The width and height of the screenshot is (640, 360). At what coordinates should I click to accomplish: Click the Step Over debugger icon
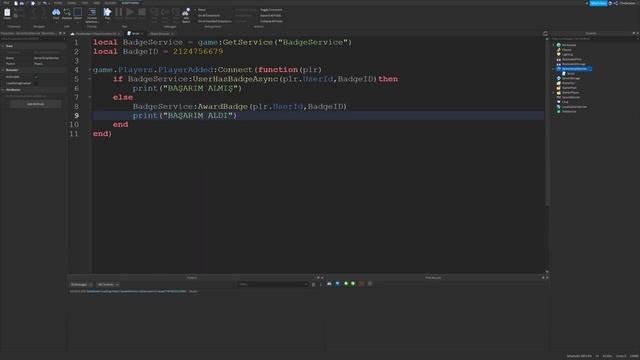pos(165,12)
